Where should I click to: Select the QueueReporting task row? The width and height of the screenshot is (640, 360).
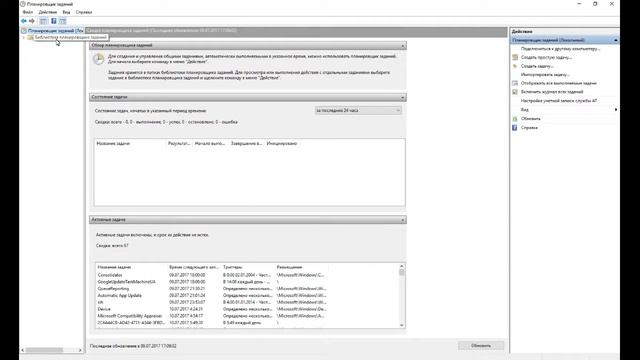(212, 289)
